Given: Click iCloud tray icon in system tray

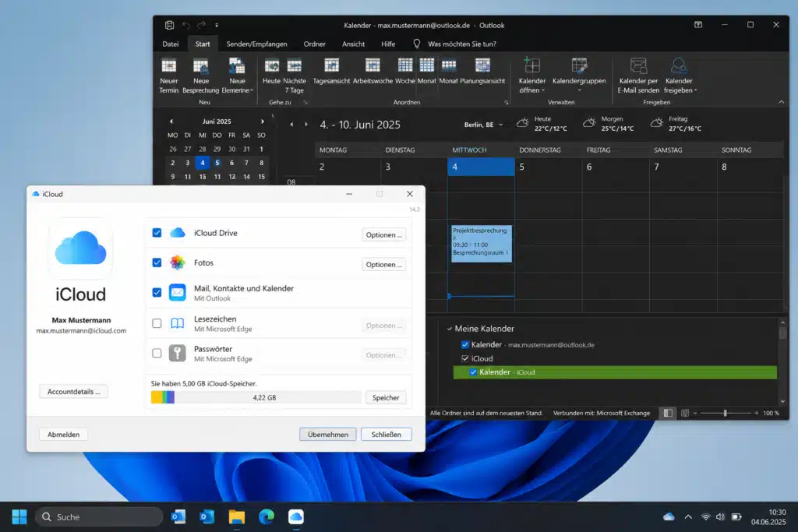Looking at the screenshot, I should [669, 516].
